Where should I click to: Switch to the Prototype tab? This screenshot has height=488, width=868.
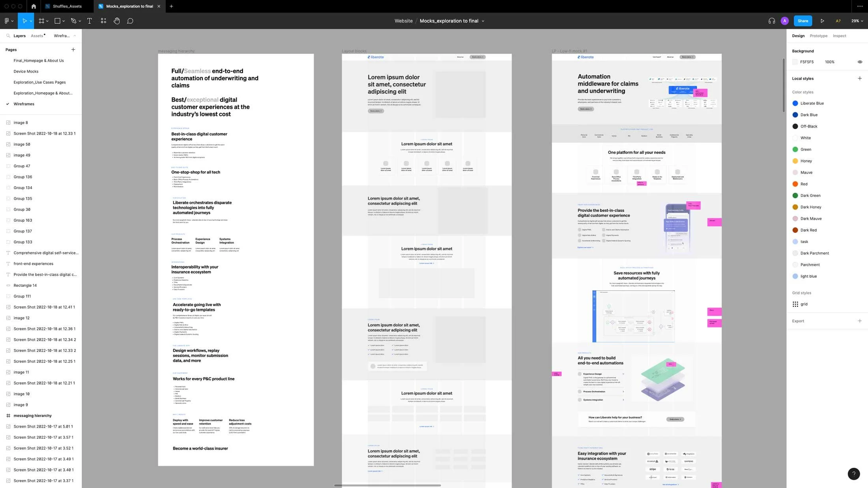point(818,36)
